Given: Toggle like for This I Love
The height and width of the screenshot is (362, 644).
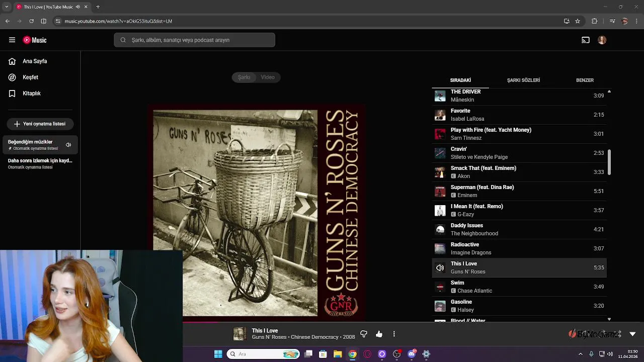Looking at the screenshot, I should 379,334.
